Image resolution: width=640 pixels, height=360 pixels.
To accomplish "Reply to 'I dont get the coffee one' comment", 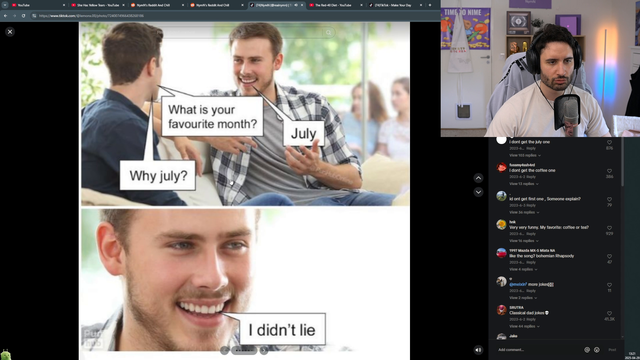I will (x=531, y=177).
